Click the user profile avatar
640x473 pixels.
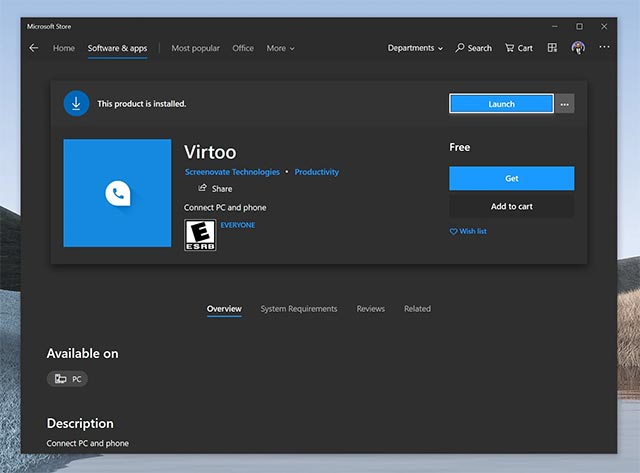tap(578, 48)
